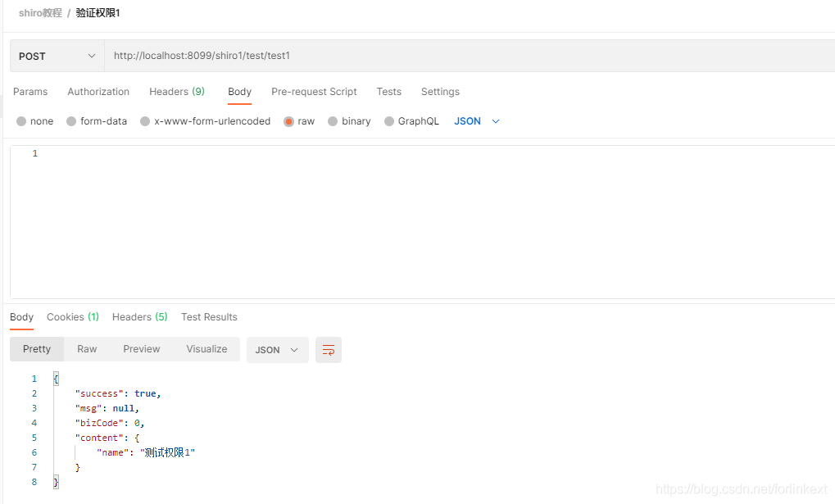Choose x-www-form-urlencoded body type
The width and height of the screenshot is (835, 504).
(x=145, y=121)
